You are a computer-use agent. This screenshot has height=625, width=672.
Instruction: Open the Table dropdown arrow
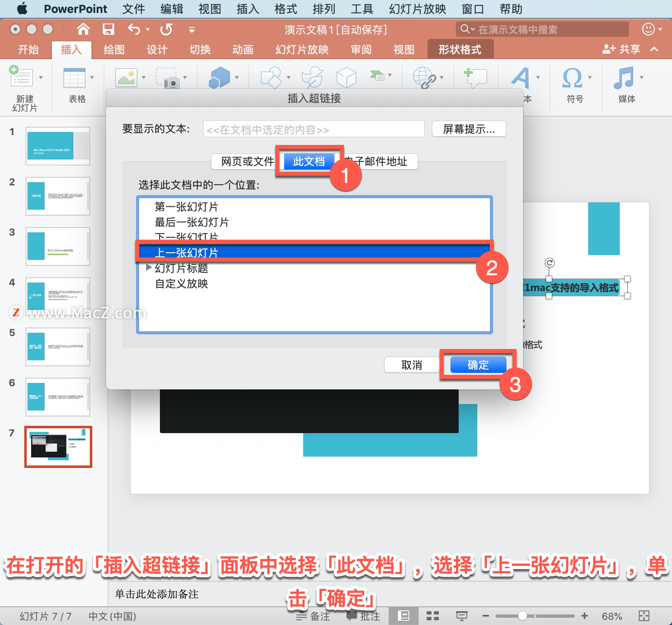(x=92, y=77)
